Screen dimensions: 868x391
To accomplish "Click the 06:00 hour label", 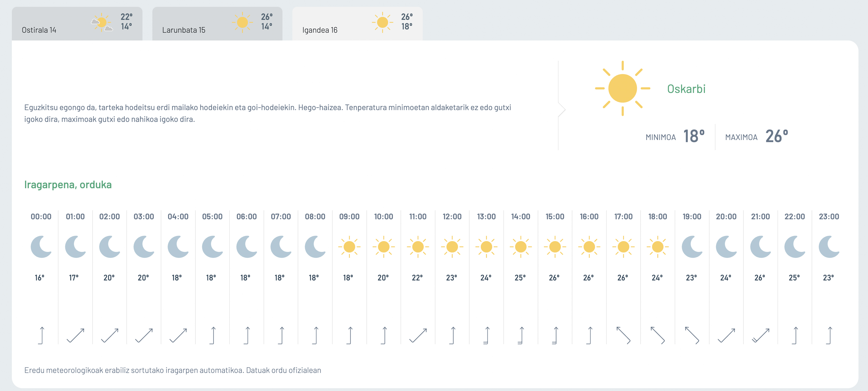I will pos(247,217).
